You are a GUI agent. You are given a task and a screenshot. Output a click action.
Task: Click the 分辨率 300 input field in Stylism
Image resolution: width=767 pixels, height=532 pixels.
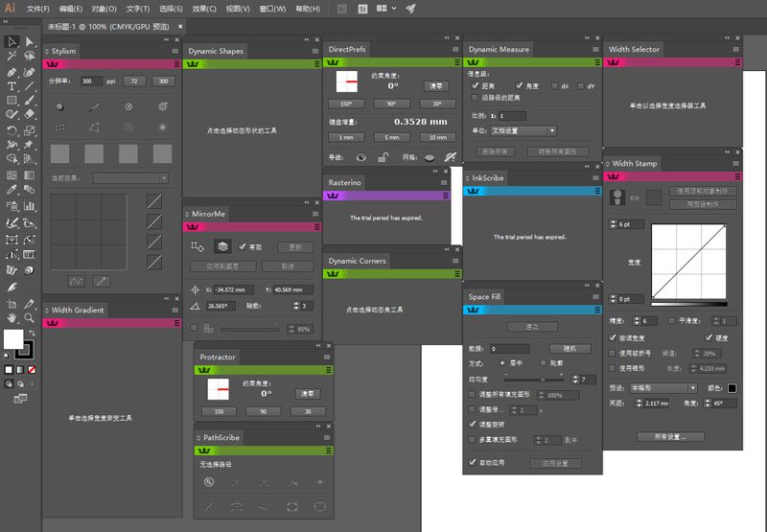point(91,81)
